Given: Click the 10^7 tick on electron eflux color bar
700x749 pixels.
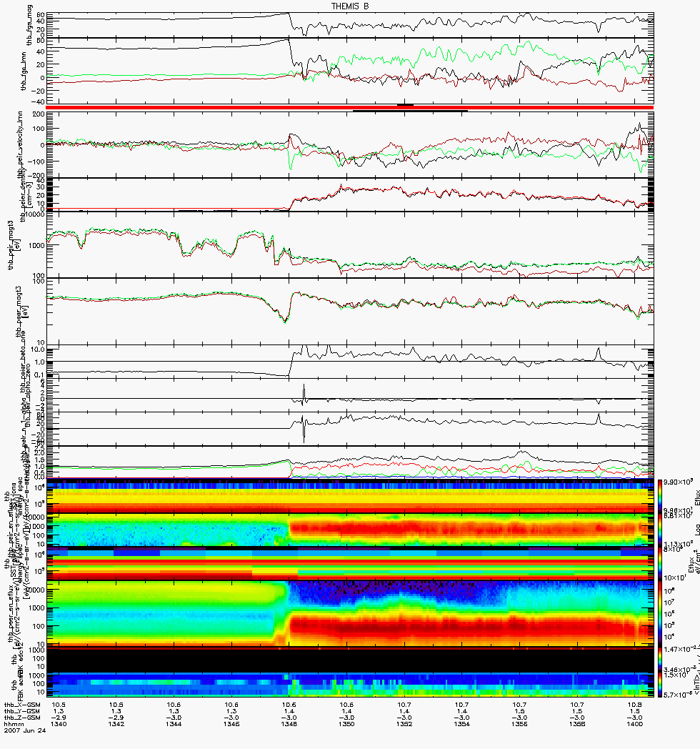Looking at the screenshot, I should tap(669, 602).
